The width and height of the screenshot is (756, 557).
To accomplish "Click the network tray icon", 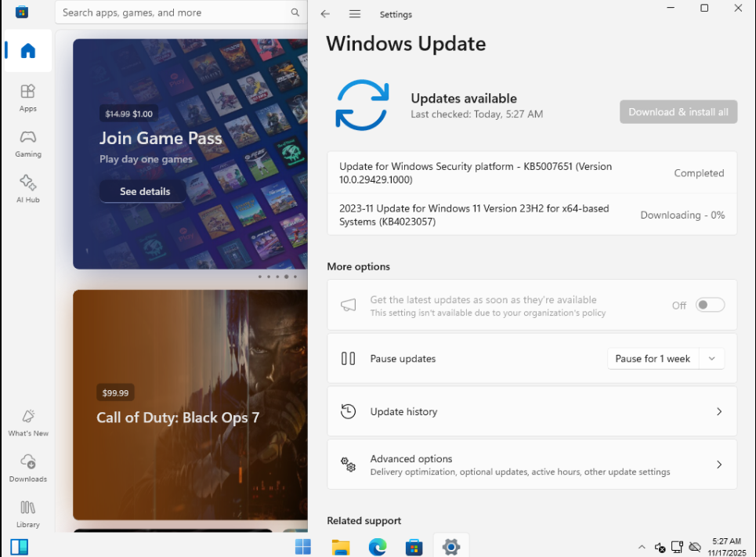I will pos(677,547).
